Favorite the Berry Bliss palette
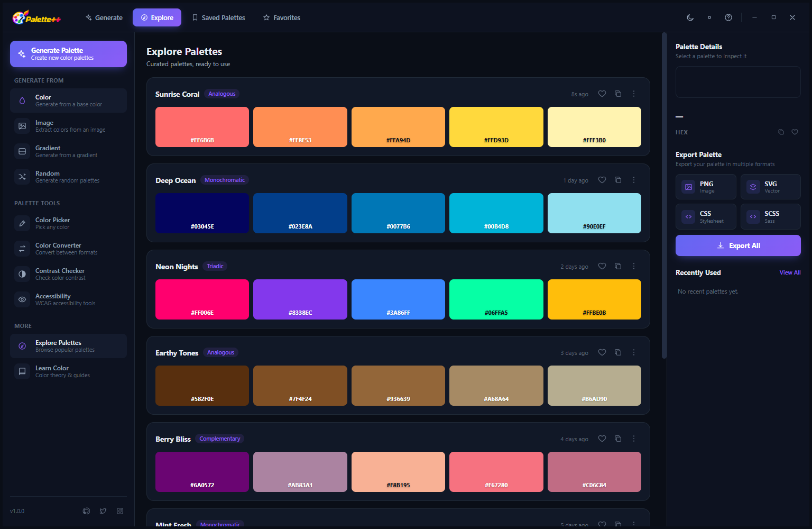Image resolution: width=812 pixels, height=529 pixels. pyautogui.click(x=602, y=439)
